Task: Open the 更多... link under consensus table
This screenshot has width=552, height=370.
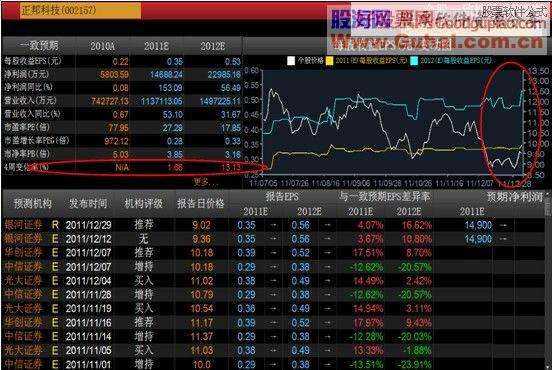Action: 206,182
